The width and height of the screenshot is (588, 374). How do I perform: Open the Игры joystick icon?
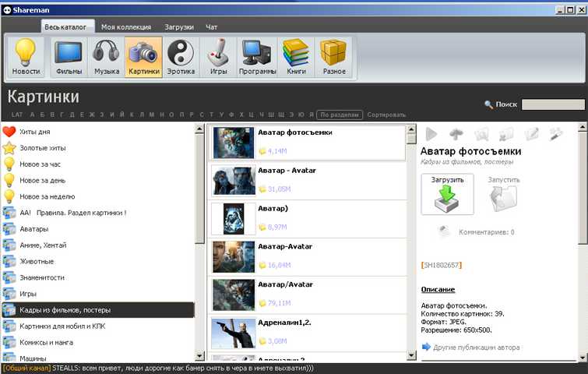pyautogui.click(x=218, y=57)
